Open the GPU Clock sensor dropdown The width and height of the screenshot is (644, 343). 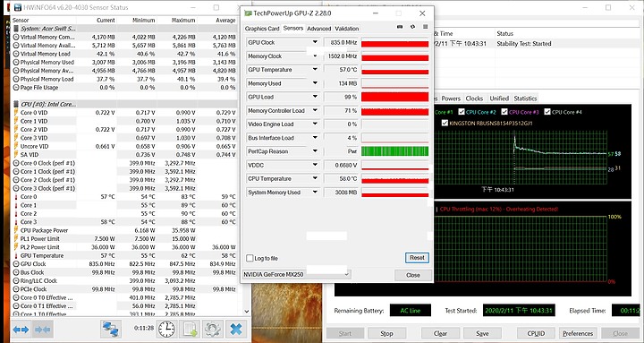pos(315,42)
